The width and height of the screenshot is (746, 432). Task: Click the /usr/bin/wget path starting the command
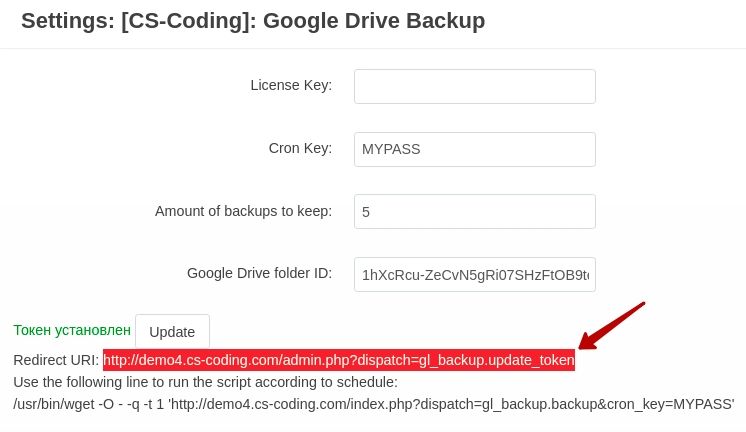point(54,404)
